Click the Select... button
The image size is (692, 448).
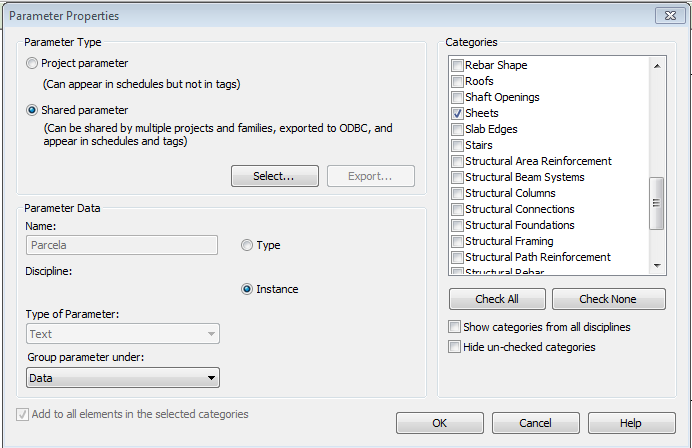pos(274,176)
